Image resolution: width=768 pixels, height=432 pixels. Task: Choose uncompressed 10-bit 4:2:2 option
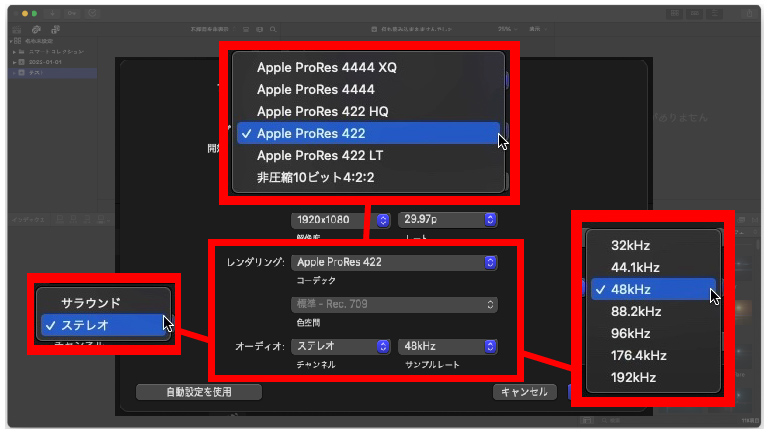[x=368, y=177]
